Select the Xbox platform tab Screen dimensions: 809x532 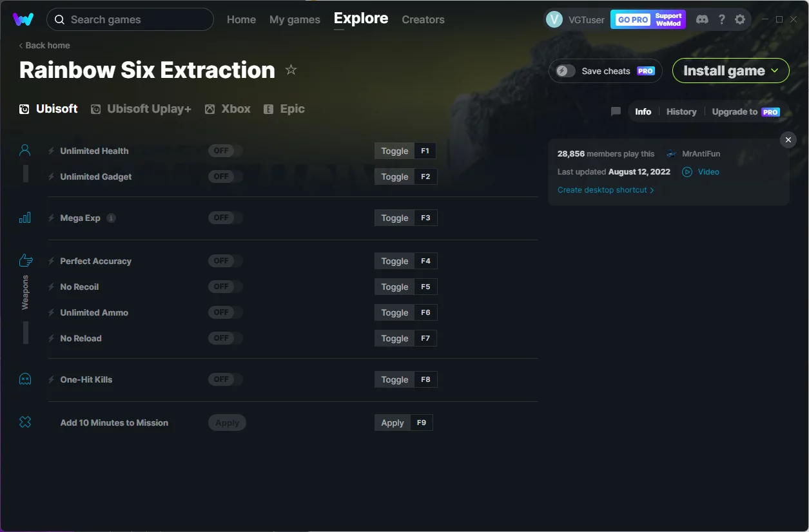pyautogui.click(x=228, y=109)
